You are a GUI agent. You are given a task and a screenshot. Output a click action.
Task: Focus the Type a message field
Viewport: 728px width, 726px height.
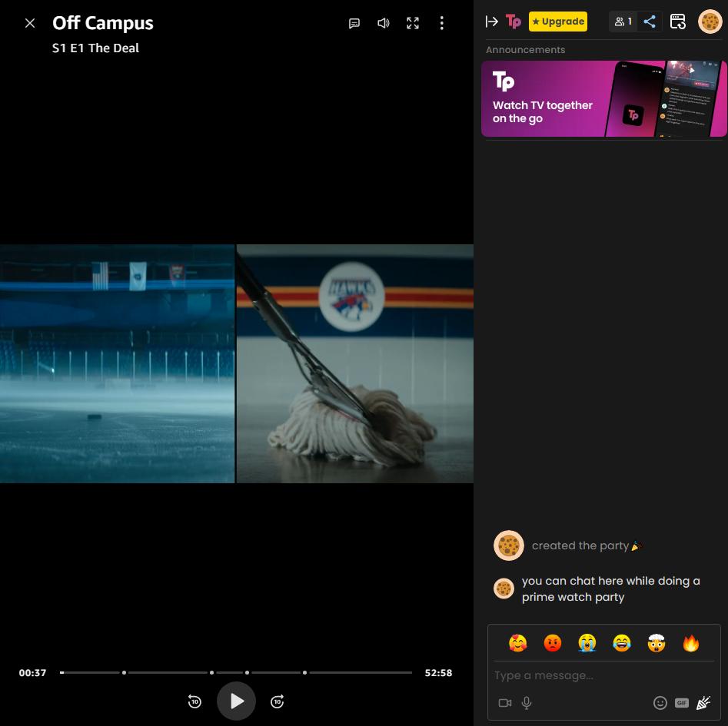pos(603,675)
